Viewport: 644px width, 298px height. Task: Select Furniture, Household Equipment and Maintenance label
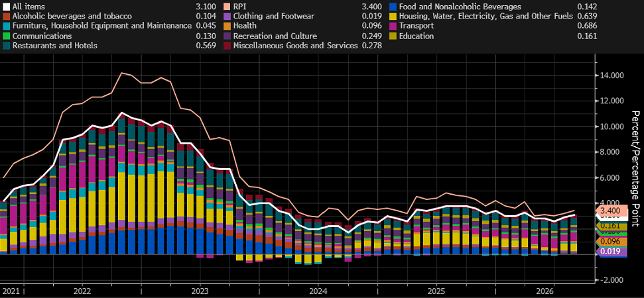tap(102, 26)
